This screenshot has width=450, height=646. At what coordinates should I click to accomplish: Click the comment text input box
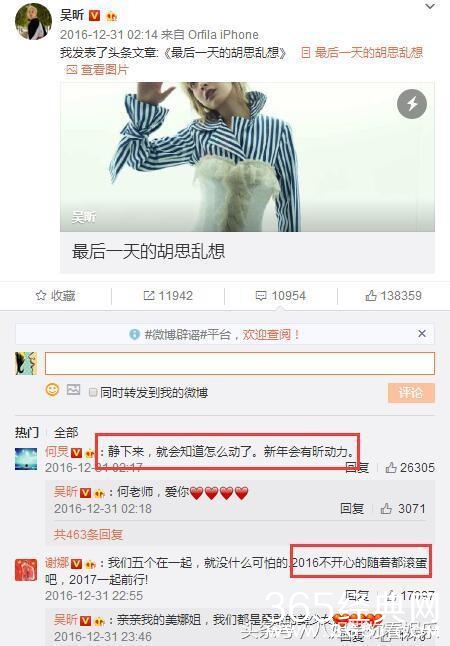click(240, 363)
